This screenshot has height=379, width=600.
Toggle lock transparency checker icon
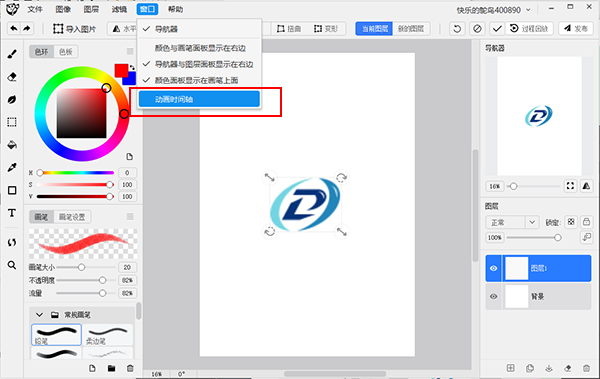point(571,222)
